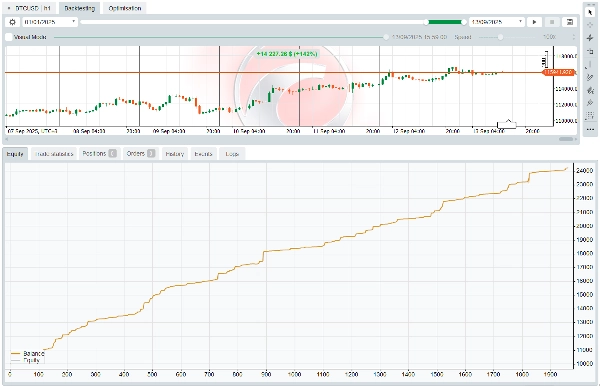
Task: Enable the Visual Mode checkbox
Action: (x=9, y=37)
